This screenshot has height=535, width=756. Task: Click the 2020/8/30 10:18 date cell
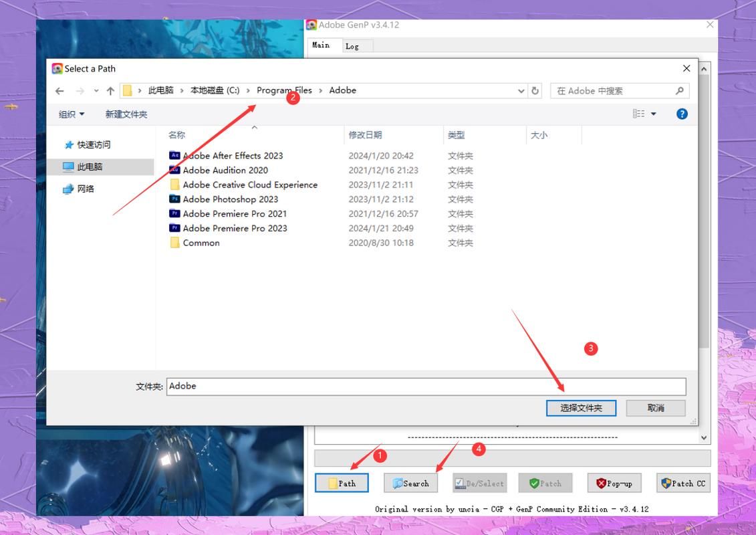(381, 243)
